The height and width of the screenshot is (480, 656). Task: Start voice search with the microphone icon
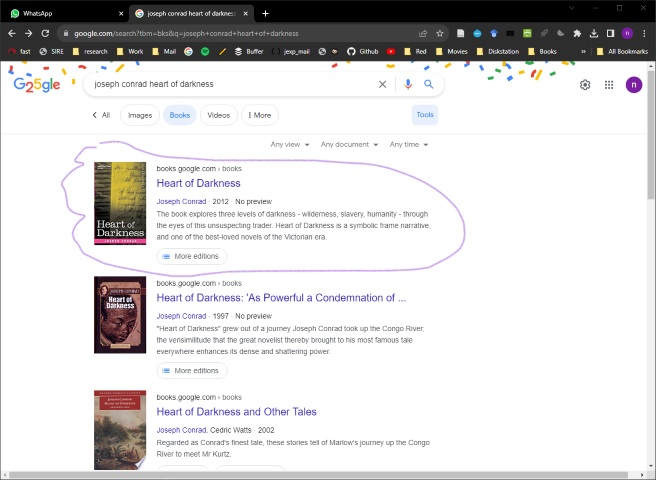[x=408, y=85]
